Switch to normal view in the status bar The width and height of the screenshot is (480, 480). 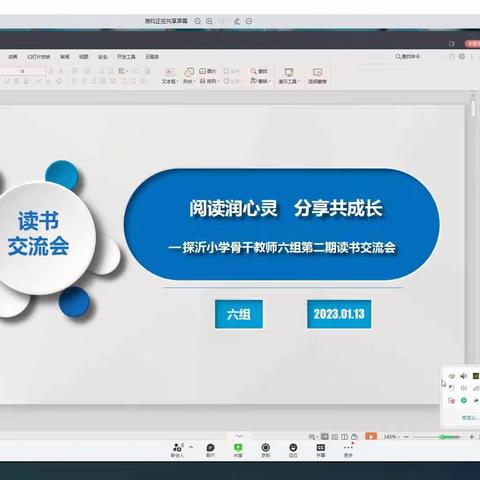pos(325,436)
